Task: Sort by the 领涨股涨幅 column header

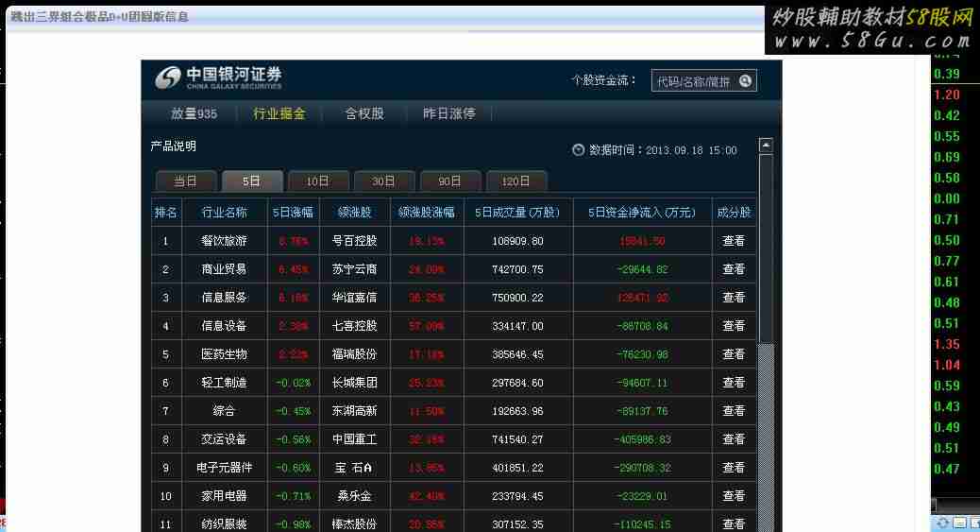Action: 427,213
